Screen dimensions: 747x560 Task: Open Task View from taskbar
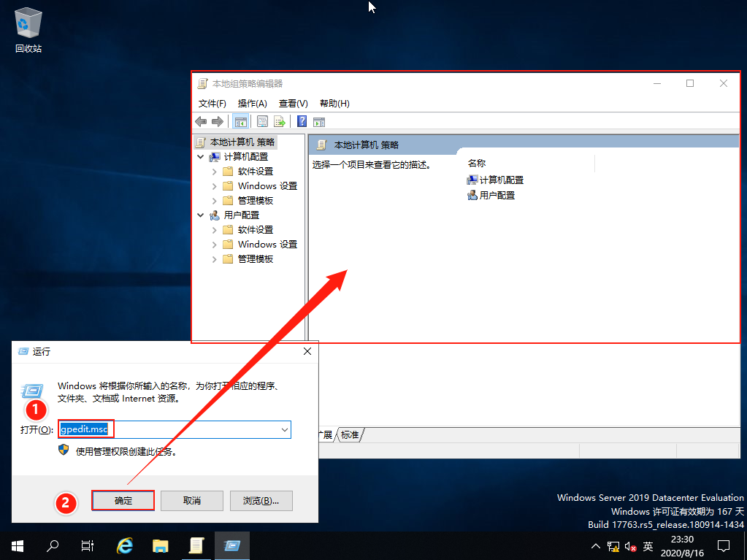click(x=88, y=545)
